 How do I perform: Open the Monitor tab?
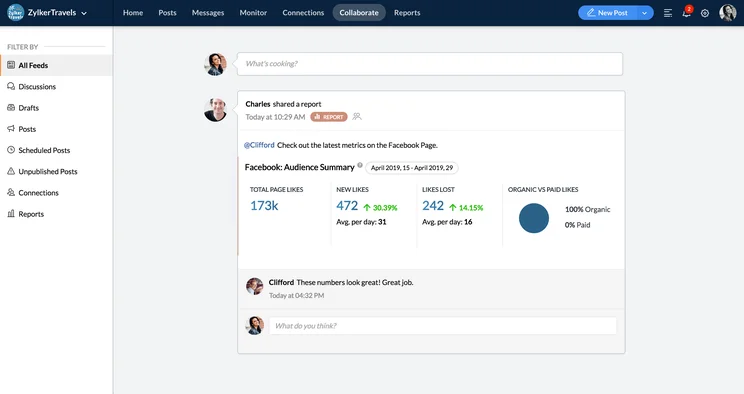pyautogui.click(x=253, y=13)
